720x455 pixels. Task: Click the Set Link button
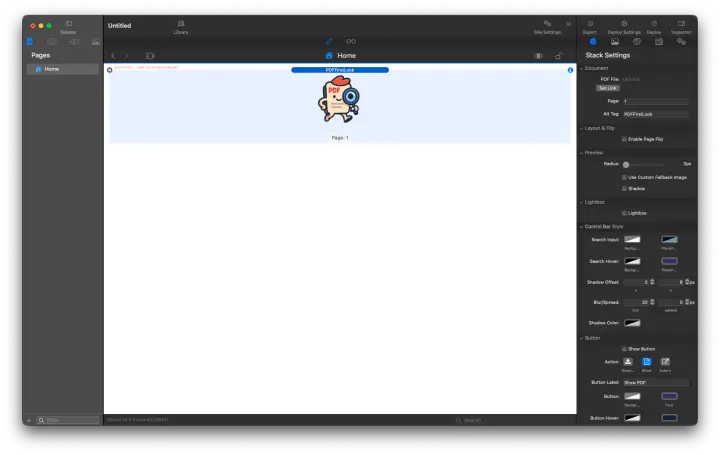point(608,88)
